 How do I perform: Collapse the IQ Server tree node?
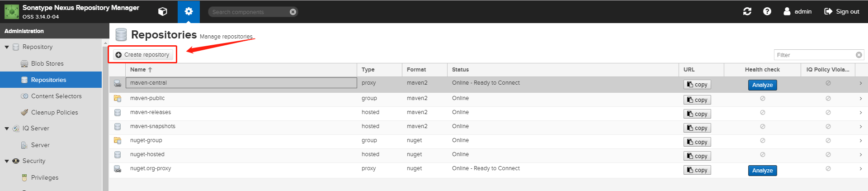[x=7, y=129]
